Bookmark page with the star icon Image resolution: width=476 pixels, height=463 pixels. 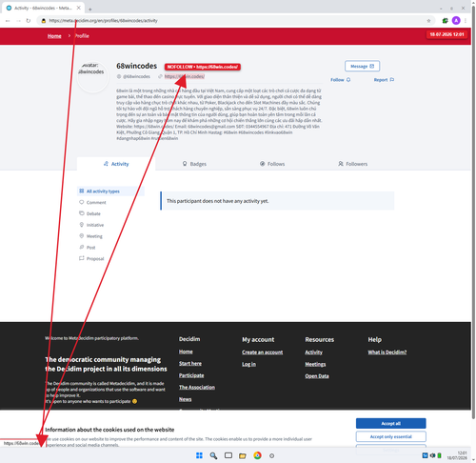tap(428, 21)
